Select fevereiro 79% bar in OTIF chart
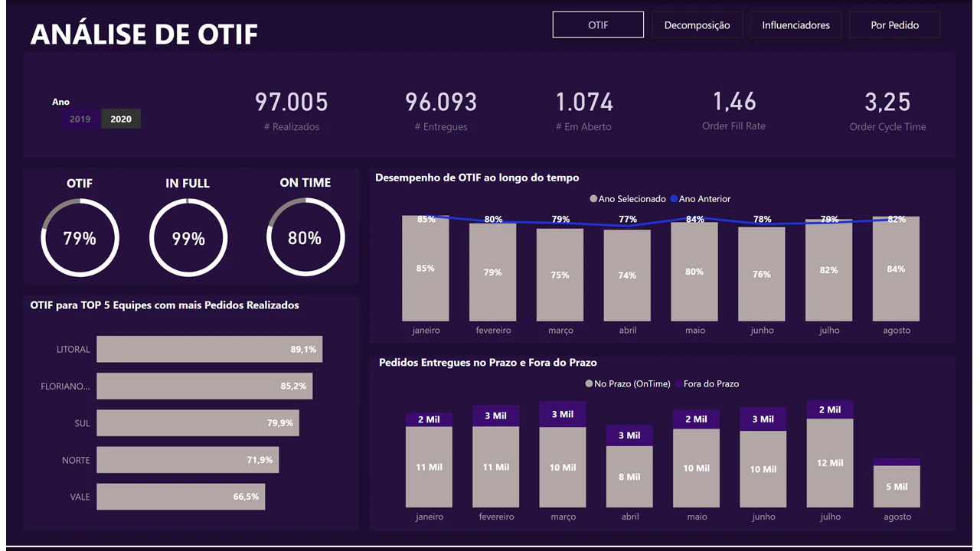The width and height of the screenshot is (980, 551). tap(493, 272)
